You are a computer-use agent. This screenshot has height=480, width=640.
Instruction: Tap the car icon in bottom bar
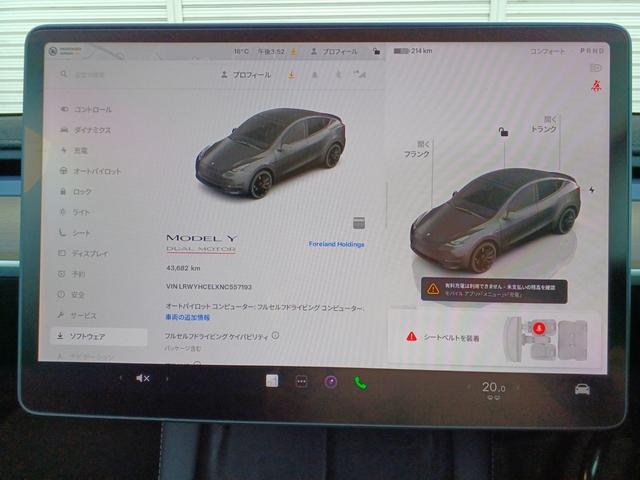[x=582, y=389]
